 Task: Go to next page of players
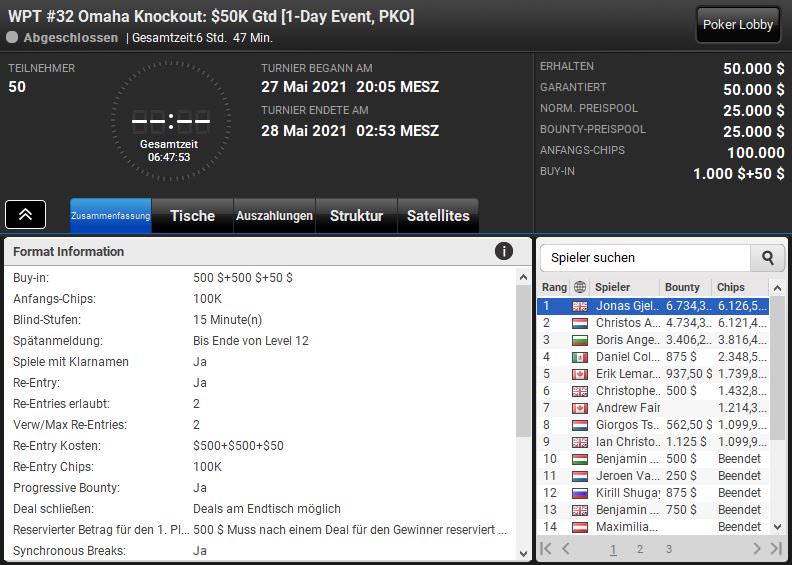tap(757, 549)
